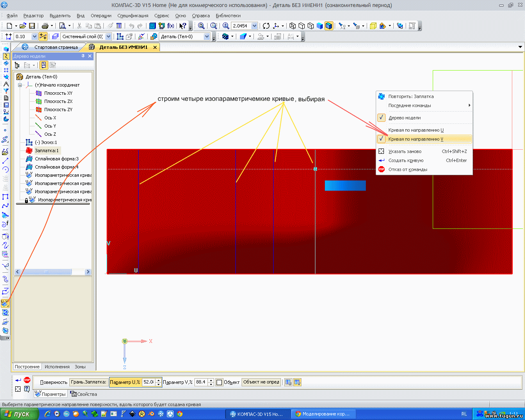
Task: Open the document tabs list arrow
Action: [520, 47]
